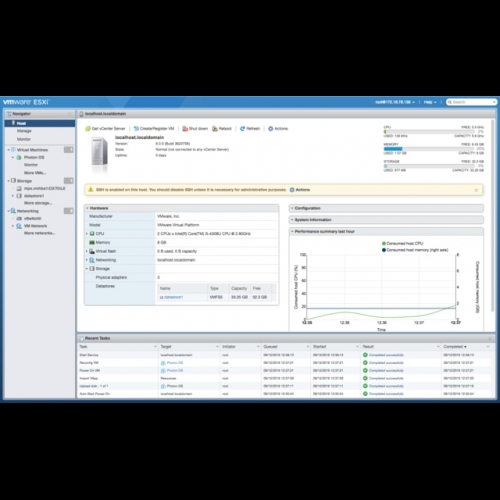
Task: Click the toolbar Actions gear icon
Action: (x=271, y=129)
